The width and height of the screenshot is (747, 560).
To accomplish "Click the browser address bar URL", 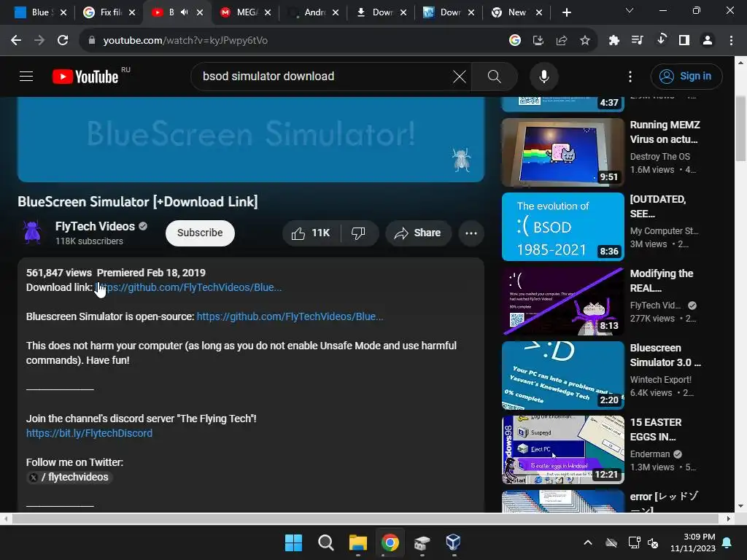I will pyautogui.click(x=185, y=41).
